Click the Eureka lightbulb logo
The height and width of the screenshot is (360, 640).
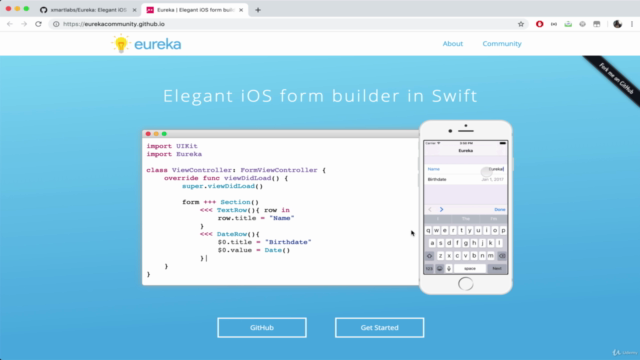121,44
